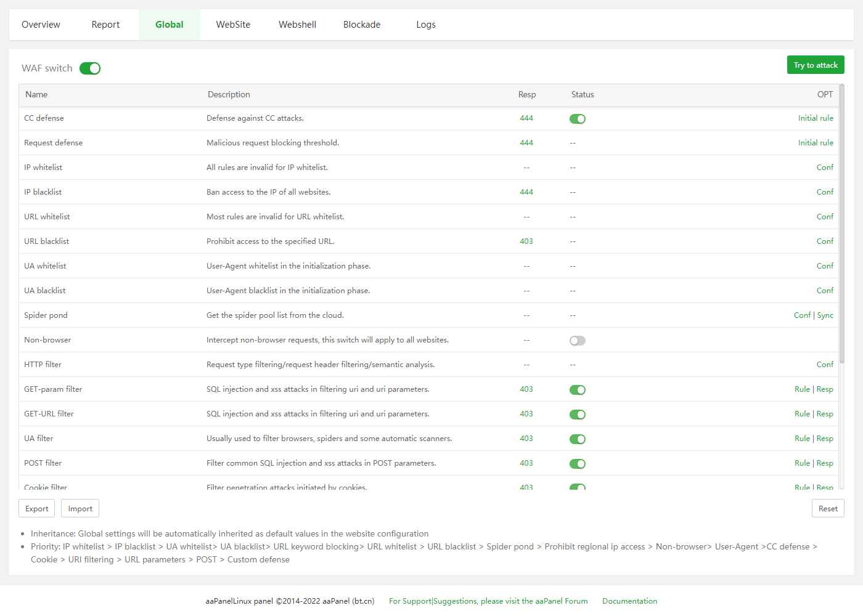The image size is (863, 616).
Task: Open Initial rule for CC defense
Action: 815,118
